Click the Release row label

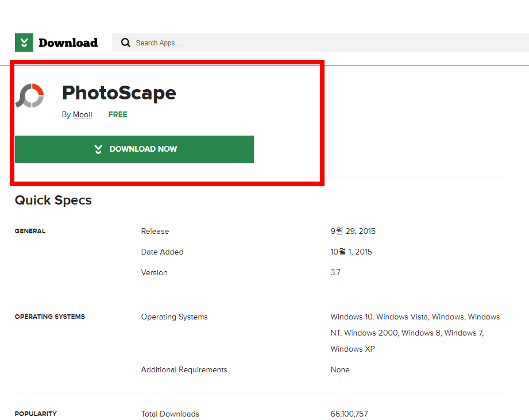point(155,231)
